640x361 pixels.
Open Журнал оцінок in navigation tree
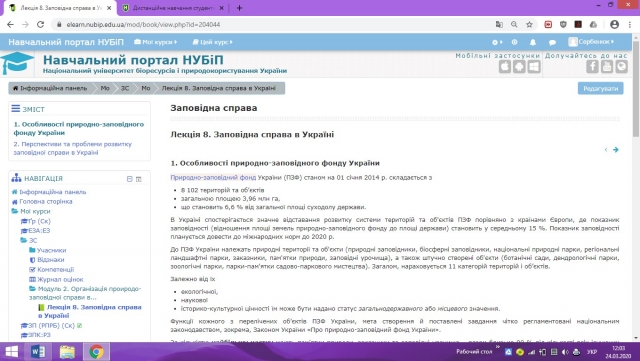coord(60,279)
